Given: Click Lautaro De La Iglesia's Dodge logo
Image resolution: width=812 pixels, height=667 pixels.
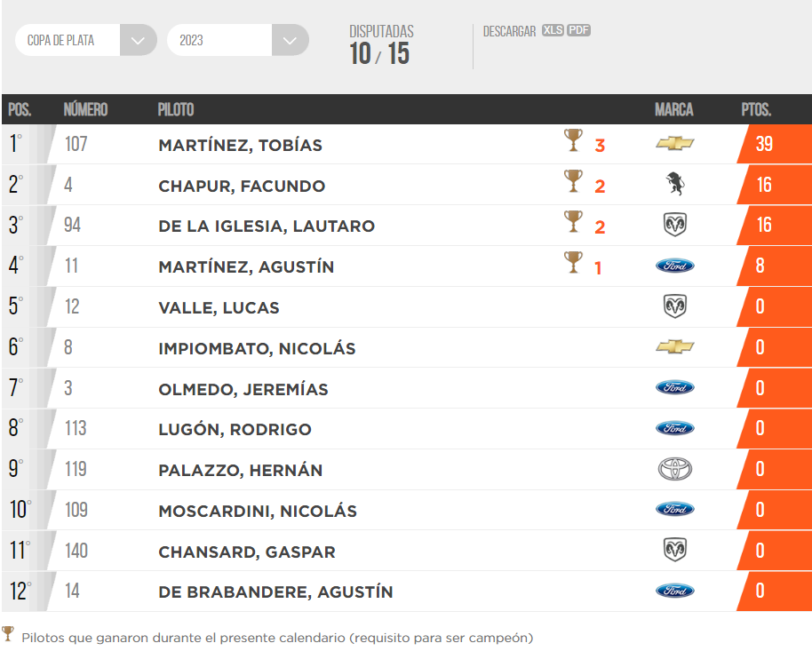Looking at the screenshot, I should coord(675,226).
